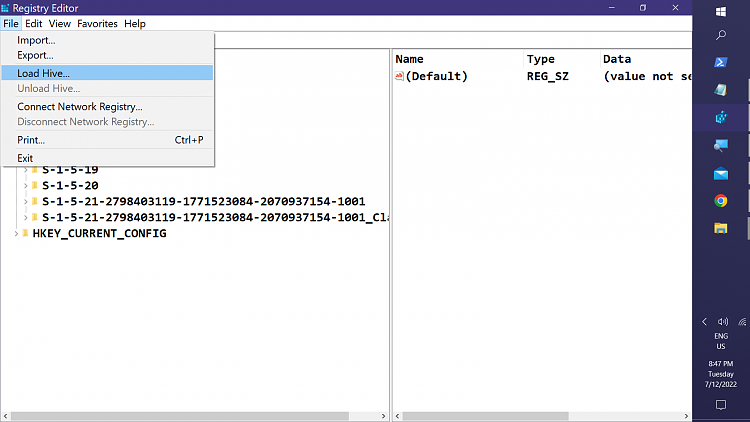
Task: Click the REG_SZ type cell
Action: pyautogui.click(x=548, y=76)
